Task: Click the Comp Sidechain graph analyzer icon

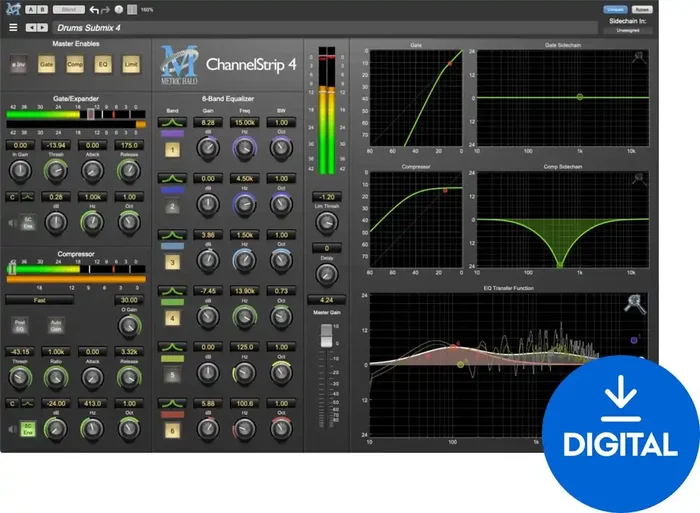Action: click(639, 179)
